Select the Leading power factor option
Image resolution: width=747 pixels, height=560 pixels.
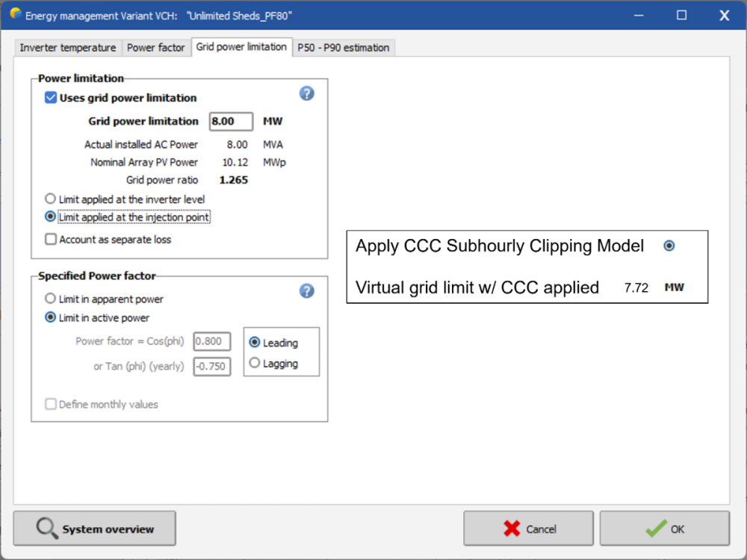(x=255, y=343)
